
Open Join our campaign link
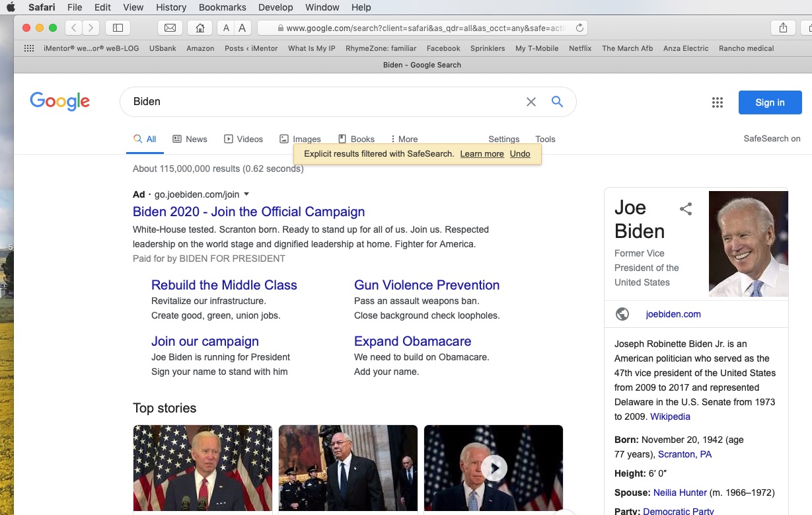click(205, 341)
